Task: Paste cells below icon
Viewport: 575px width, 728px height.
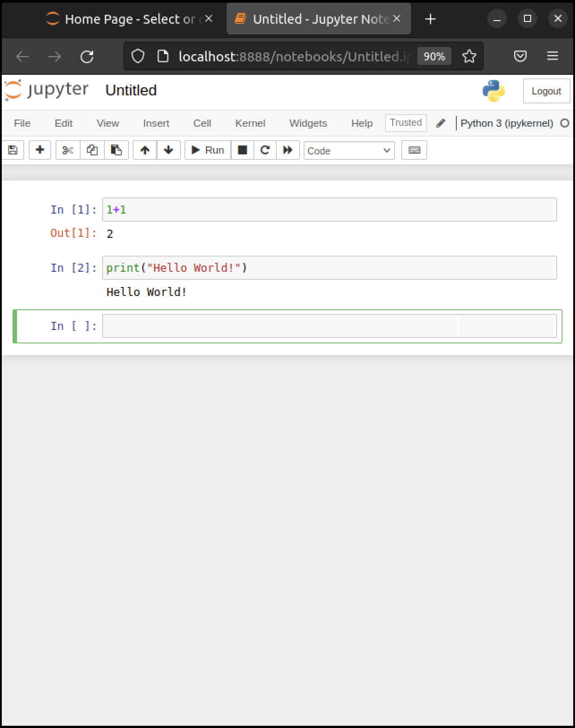Action: pyautogui.click(x=116, y=150)
